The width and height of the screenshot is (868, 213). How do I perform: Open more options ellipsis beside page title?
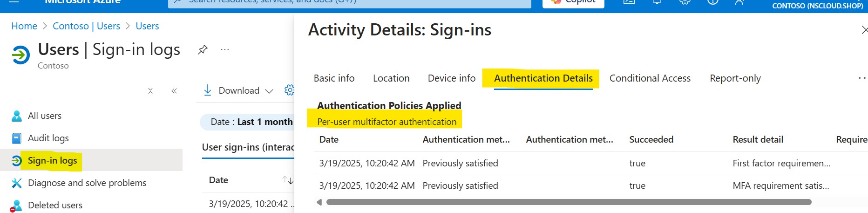coord(225,49)
